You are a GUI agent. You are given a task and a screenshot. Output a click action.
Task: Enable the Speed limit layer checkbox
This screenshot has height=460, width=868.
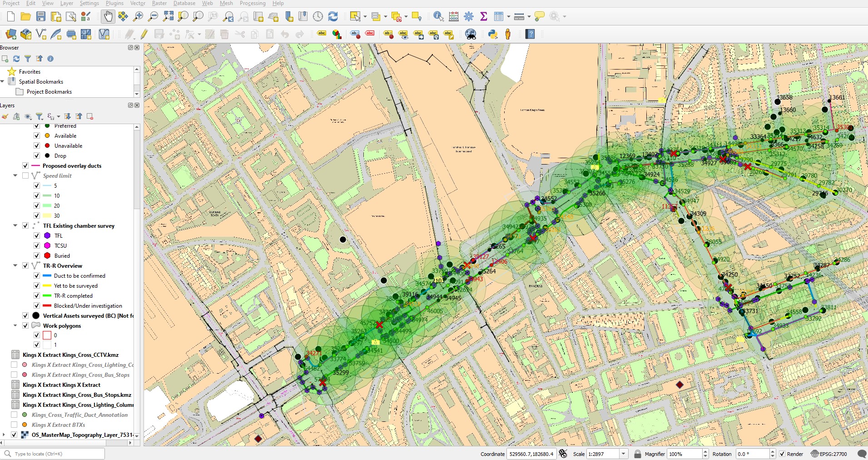25,176
